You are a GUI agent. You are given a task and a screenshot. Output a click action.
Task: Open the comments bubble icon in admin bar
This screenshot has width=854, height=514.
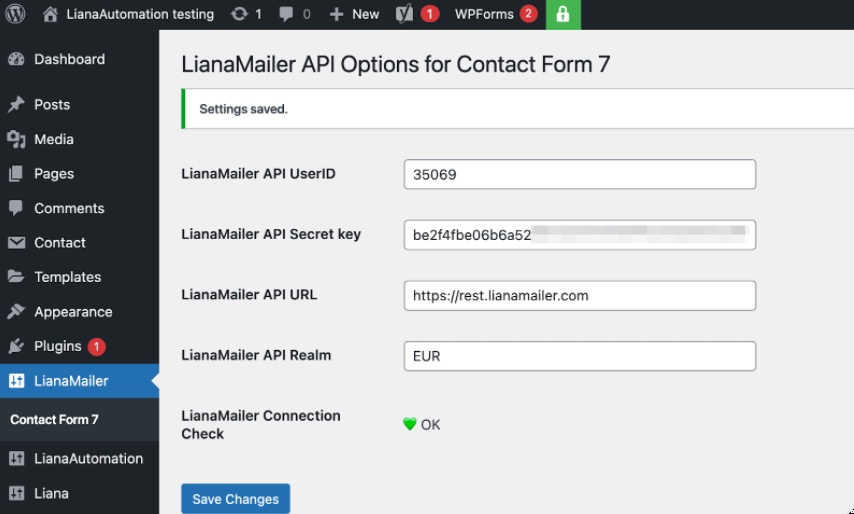pos(286,14)
